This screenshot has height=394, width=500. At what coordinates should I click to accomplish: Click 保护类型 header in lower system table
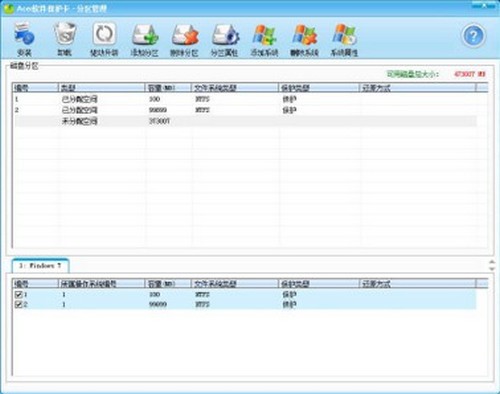319,284
